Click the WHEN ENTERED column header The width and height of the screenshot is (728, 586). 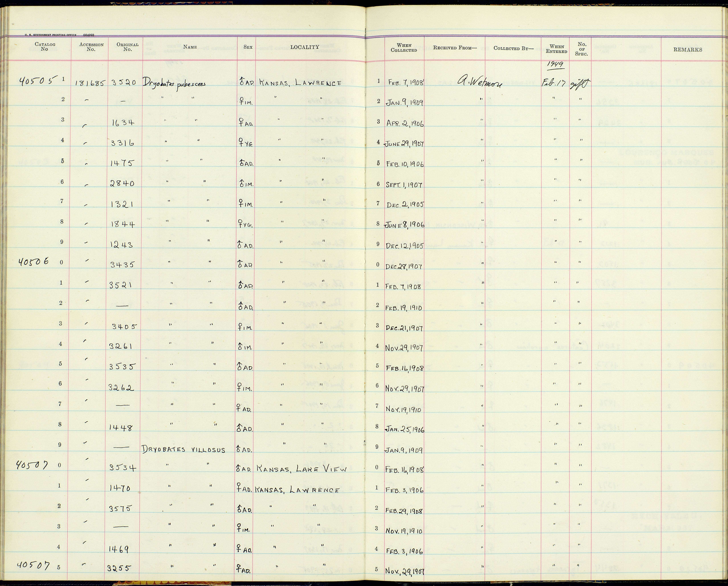coord(556,49)
